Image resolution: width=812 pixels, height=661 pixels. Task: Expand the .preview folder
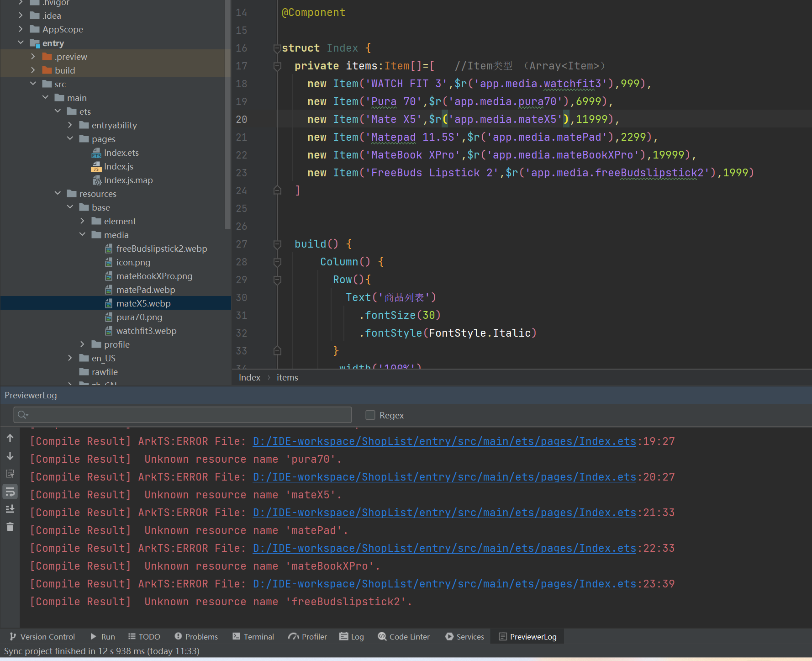33,56
